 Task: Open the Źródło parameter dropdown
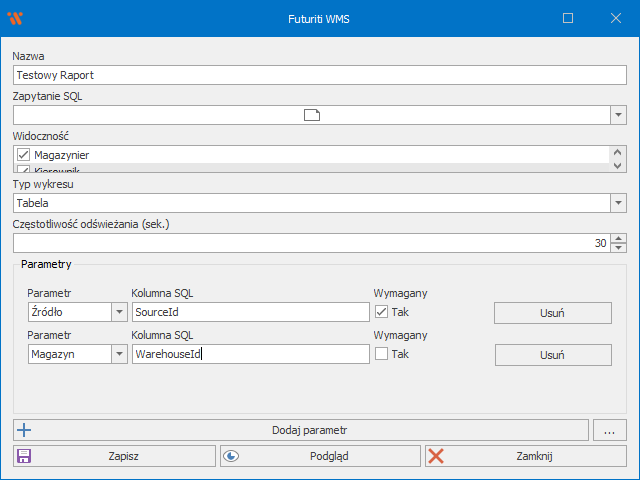[x=118, y=312]
